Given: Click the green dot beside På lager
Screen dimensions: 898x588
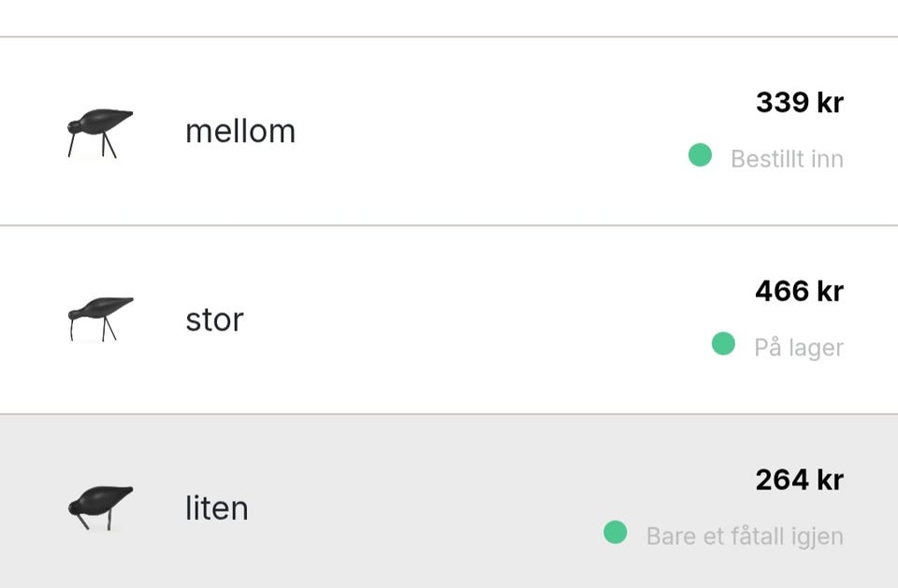Looking at the screenshot, I should 723,344.
